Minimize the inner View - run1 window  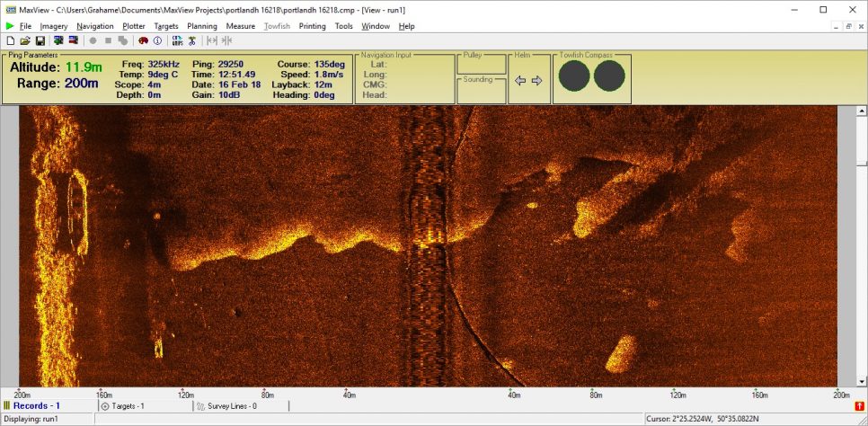point(837,26)
